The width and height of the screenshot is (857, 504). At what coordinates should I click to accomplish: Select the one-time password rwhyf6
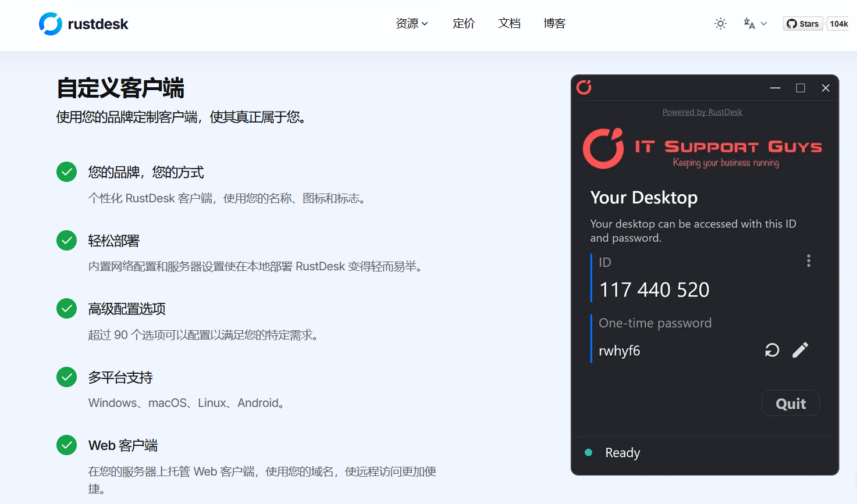tap(620, 351)
